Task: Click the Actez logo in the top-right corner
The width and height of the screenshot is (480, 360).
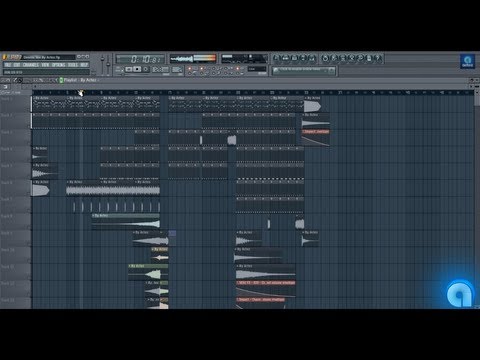Action: pos(467,61)
